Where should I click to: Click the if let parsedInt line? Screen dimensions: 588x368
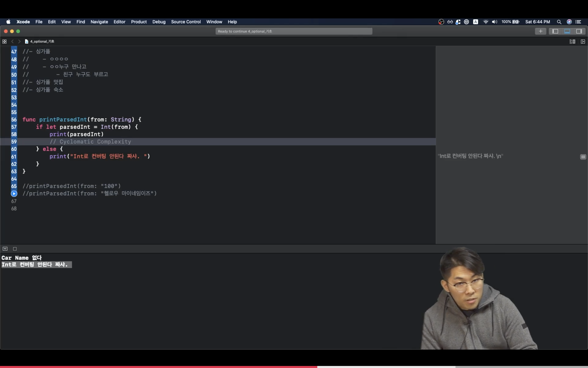[x=87, y=127]
